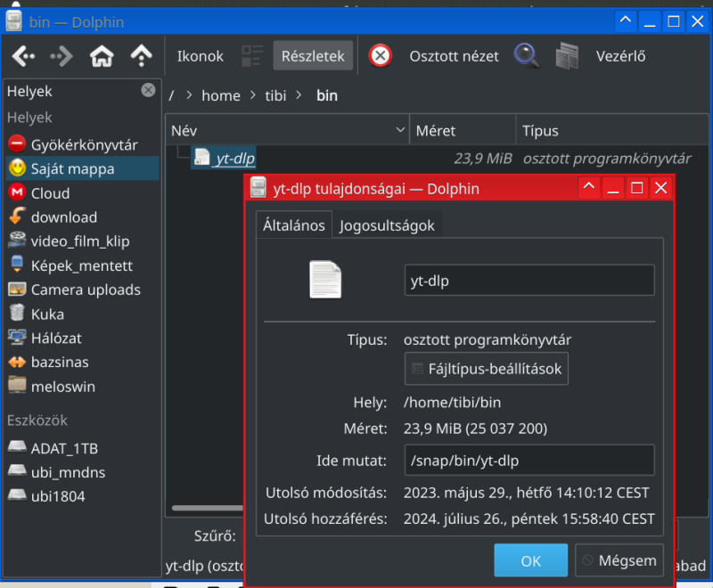Open video_film_klip folder shortcut
Image resolution: width=713 pixels, height=588 pixels.
point(83,241)
